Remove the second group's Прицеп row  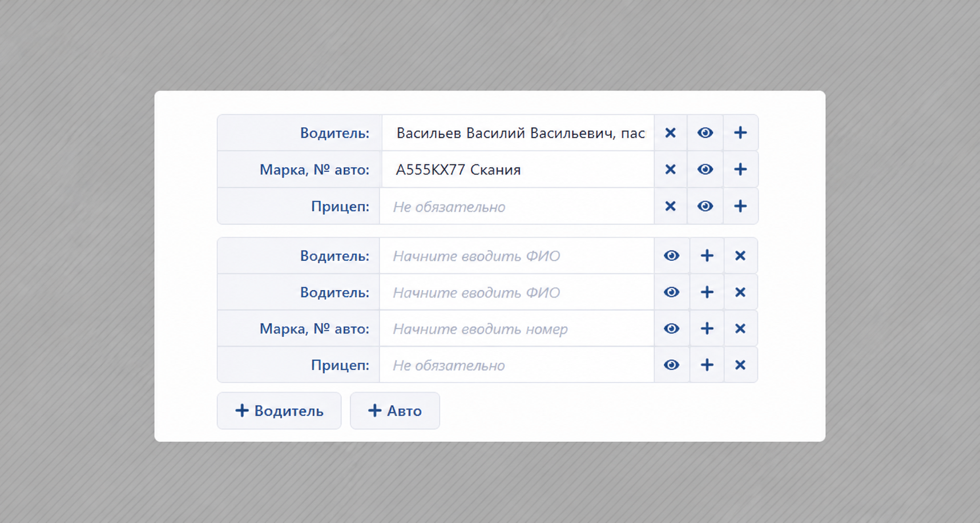pyautogui.click(x=741, y=365)
